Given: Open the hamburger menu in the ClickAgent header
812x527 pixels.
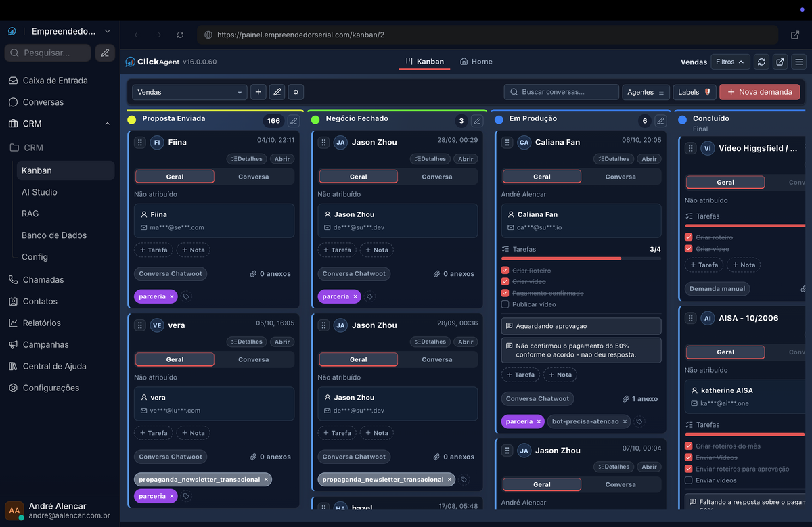Looking at the screenshot, I should 799,62.
